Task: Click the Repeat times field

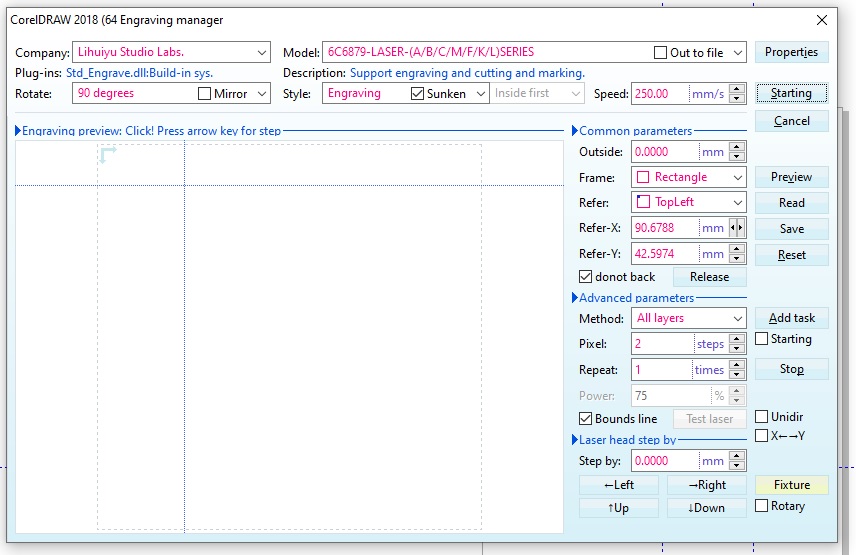Action: (662, 370)
